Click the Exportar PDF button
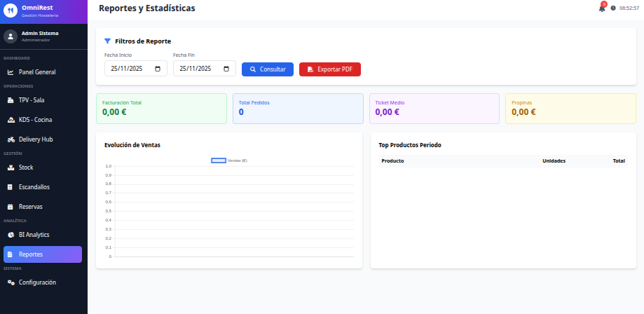The height and width of the screenshot is (314, 644). click(329, 69)
